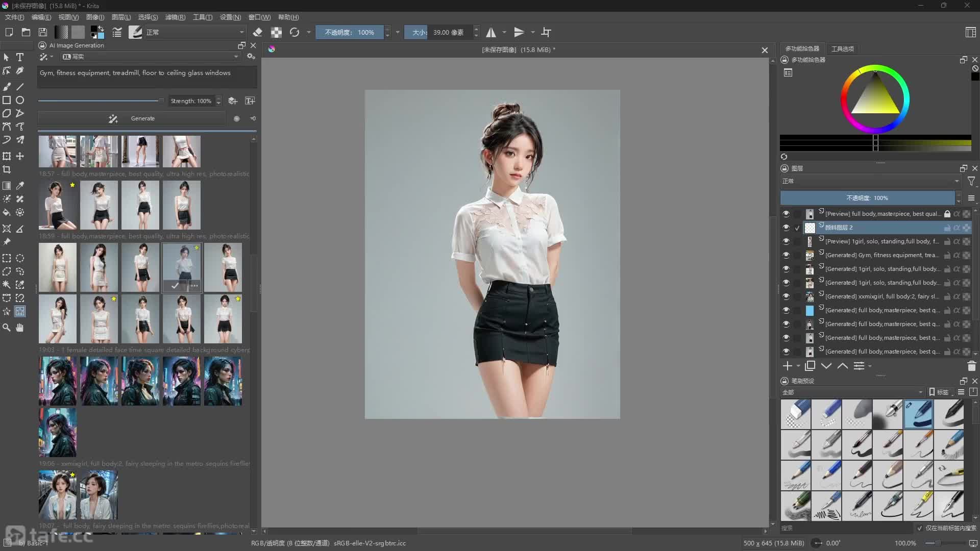
Task: Select the Crop tool in toolbox
Action: [x=7, y=169]
